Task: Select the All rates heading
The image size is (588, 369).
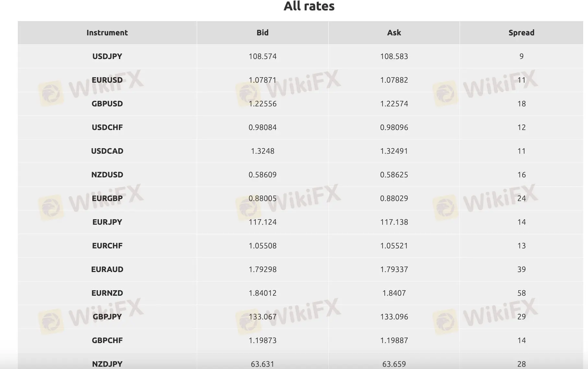Action: [309, 6]
